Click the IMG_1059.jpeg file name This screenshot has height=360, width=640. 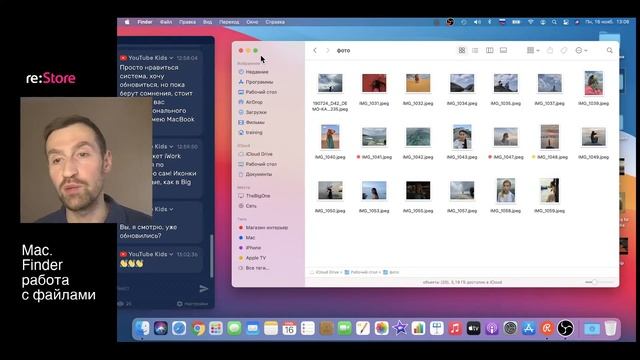(549, 211)
